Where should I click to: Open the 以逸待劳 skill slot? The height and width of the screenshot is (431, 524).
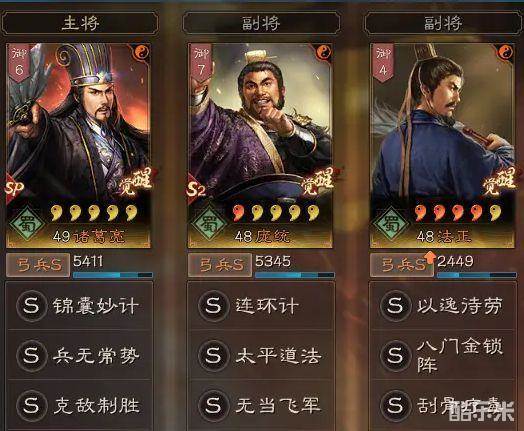click(x=443, y=306)
